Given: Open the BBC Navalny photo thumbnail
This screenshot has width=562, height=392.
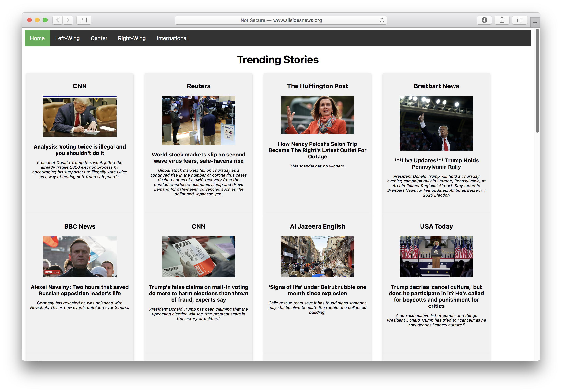Looking at the screenshot, I should point(80,257).
